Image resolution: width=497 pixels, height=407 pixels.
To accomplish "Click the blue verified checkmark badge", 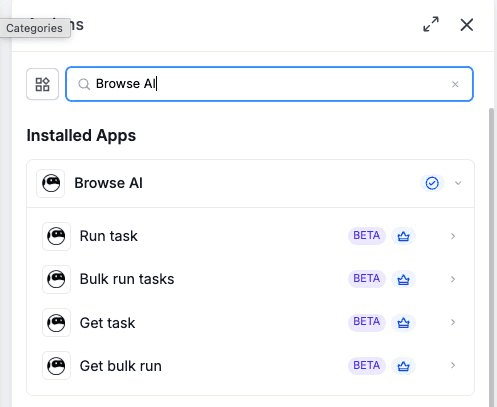I will [432, 183].
